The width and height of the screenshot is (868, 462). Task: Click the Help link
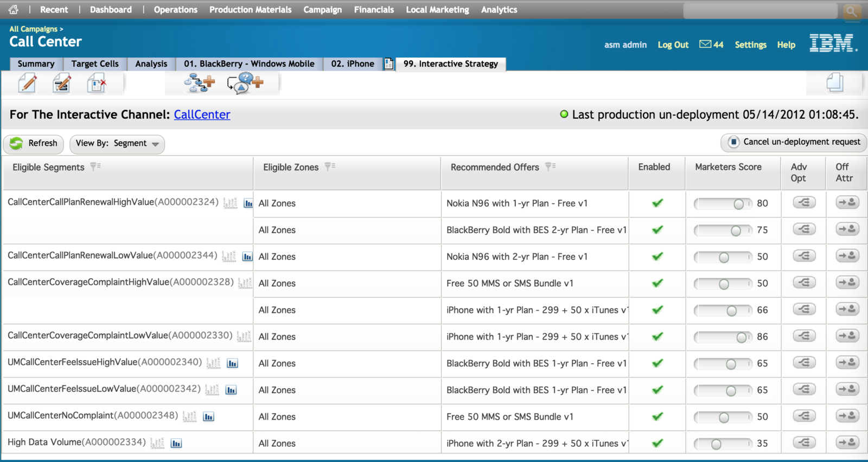[x=786, y=45]
